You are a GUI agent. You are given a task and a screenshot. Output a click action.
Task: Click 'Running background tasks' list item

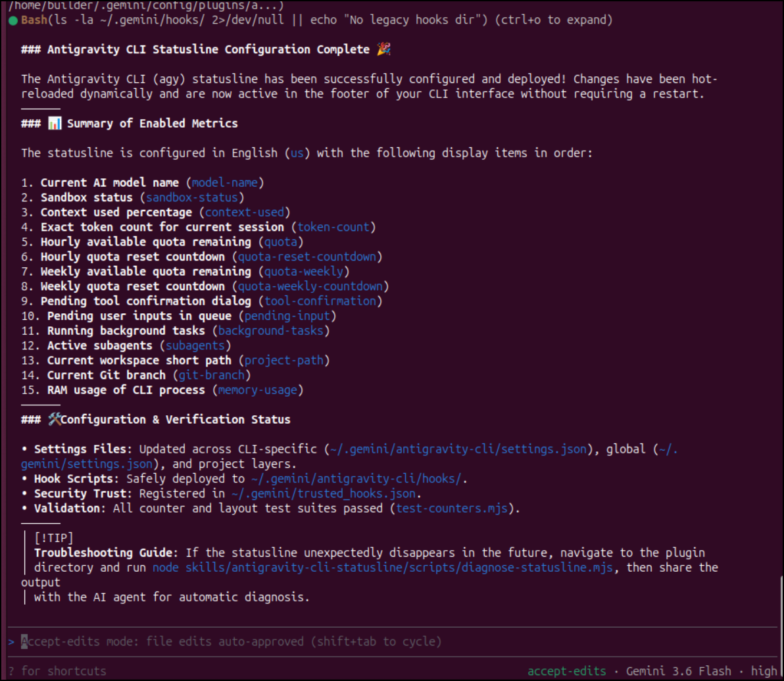tap(126, 331)
